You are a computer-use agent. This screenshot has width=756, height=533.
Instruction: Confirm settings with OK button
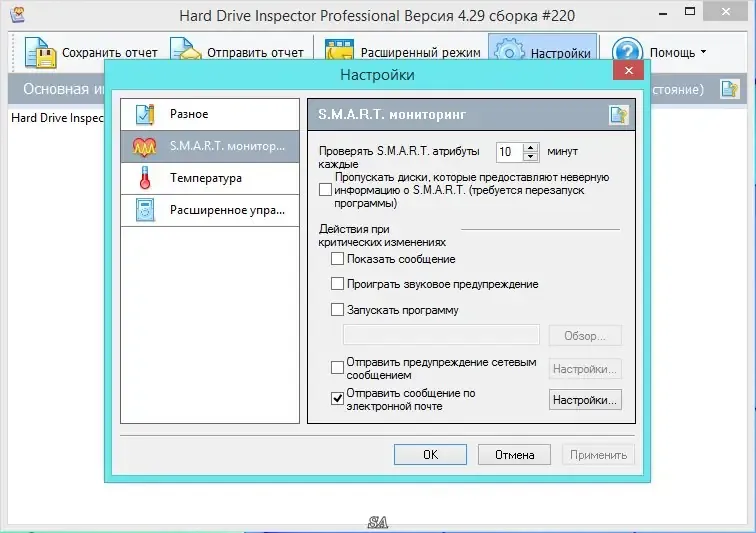431,455
